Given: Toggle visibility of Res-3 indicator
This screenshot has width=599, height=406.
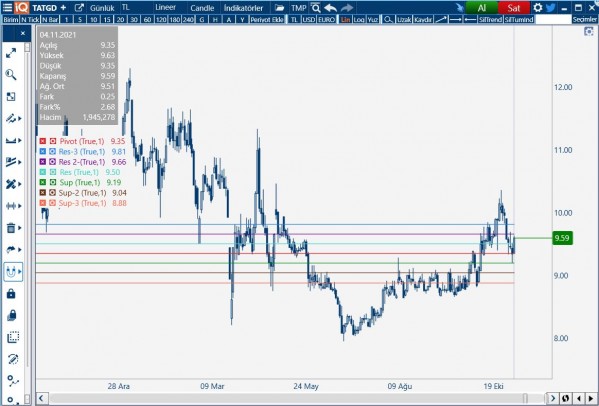Looking at the screenshot, I should 53,151.
